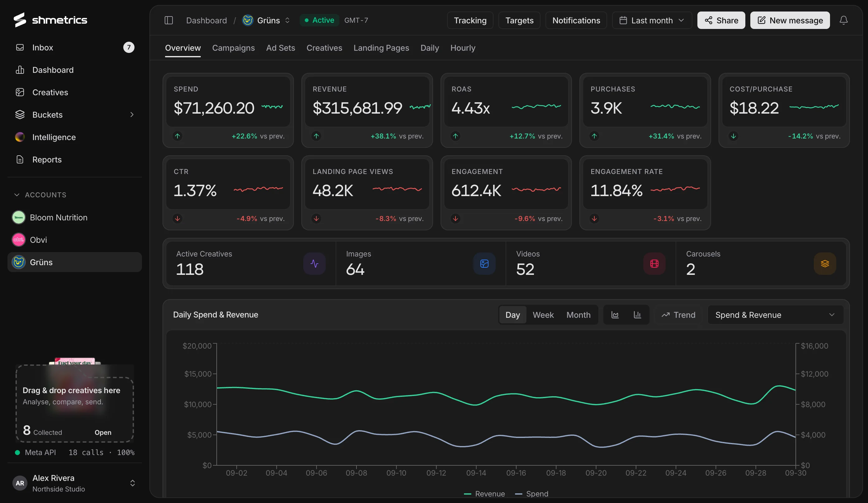Toggle the sidebar panel icon
Screen dimensions: 868x503
pyautogui.click(x=168, y=20)
